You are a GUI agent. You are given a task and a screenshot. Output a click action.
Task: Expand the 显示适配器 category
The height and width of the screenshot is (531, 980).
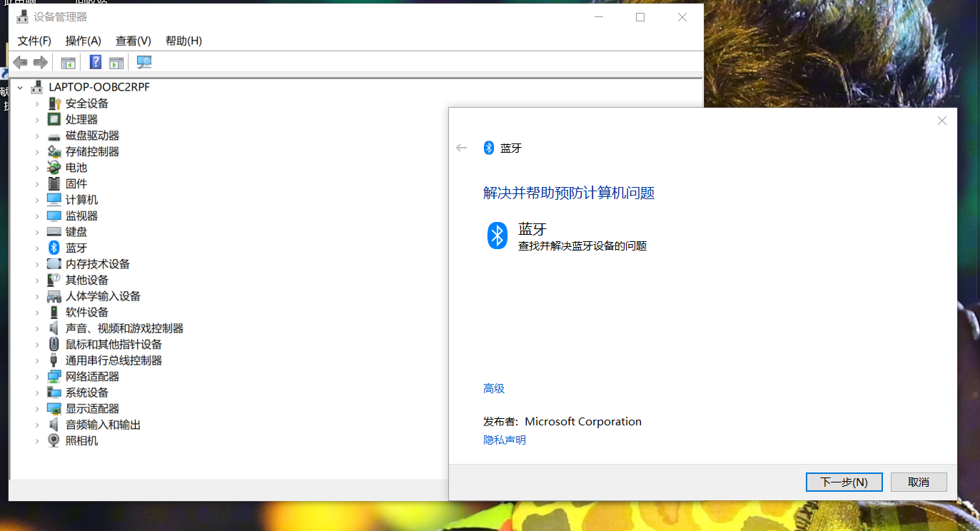click(x=37, y=408)
